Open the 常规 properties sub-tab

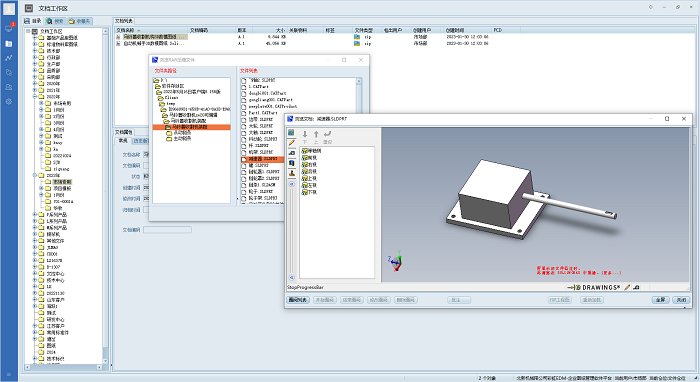click(x=123, y=141)
